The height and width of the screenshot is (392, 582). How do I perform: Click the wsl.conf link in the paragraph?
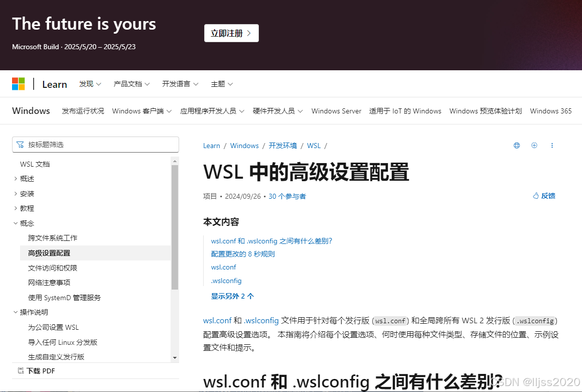click(217, 320)
